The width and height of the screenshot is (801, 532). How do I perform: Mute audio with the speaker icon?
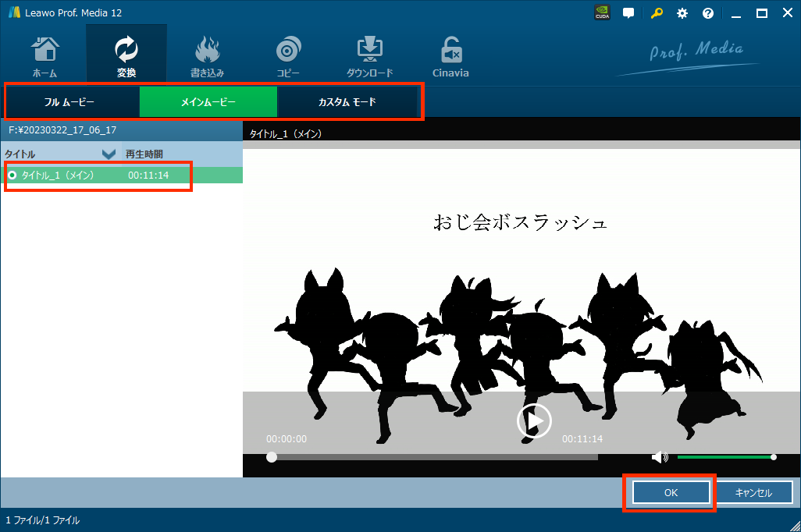tap(660, 457)
